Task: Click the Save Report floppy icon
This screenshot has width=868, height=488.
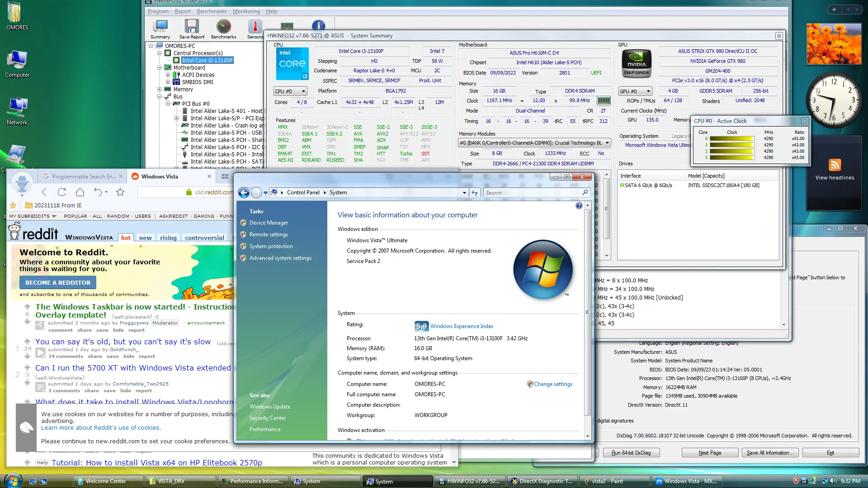Action: coord(192,29)
